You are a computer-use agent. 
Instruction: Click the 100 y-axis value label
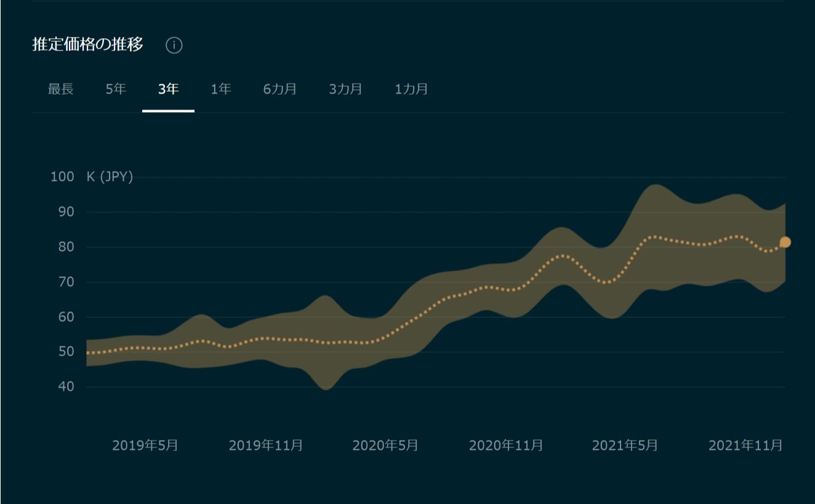point(62,177)
